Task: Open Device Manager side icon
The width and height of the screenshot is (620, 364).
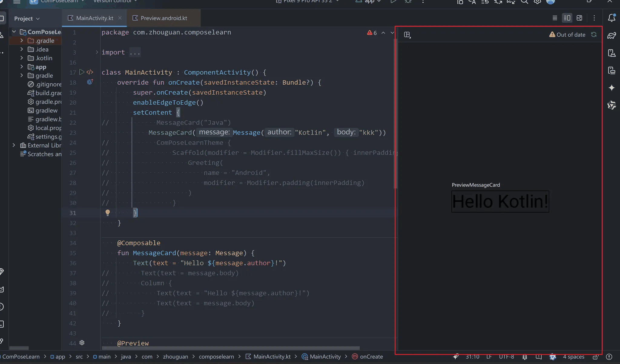Action: tap(612, 53)
